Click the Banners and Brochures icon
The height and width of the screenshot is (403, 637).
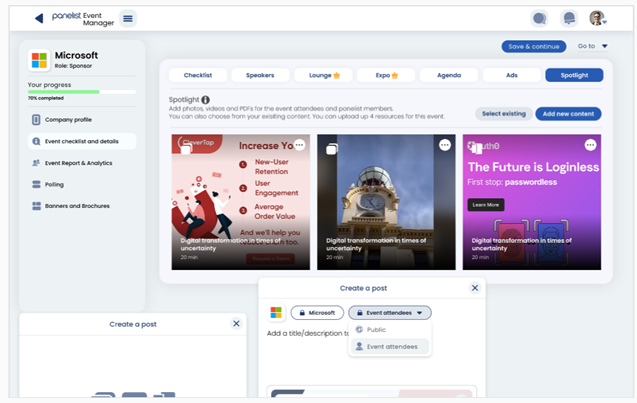(x=36, y=206)
